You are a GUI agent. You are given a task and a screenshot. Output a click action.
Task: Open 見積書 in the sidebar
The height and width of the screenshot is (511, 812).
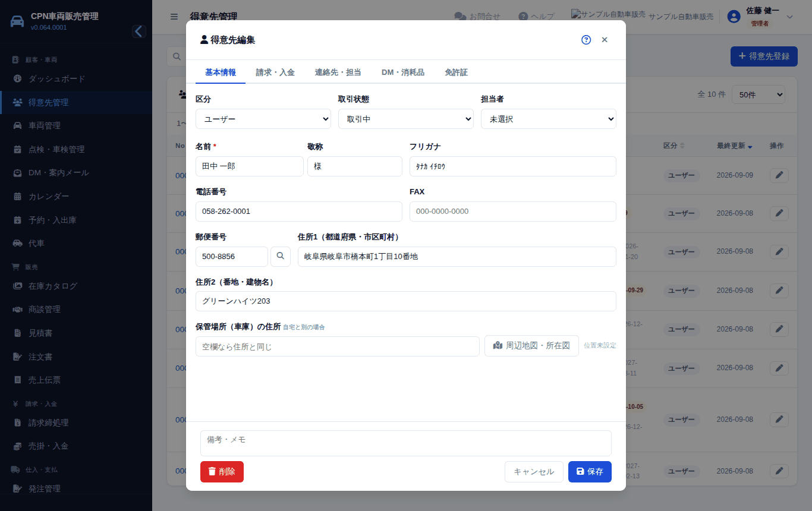pos(76,333)
